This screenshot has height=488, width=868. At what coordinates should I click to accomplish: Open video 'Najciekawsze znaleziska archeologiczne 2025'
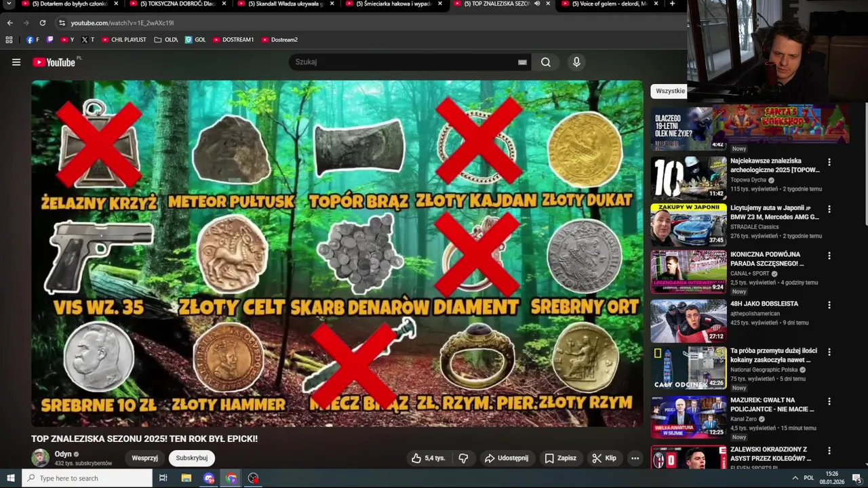(774, 165)
